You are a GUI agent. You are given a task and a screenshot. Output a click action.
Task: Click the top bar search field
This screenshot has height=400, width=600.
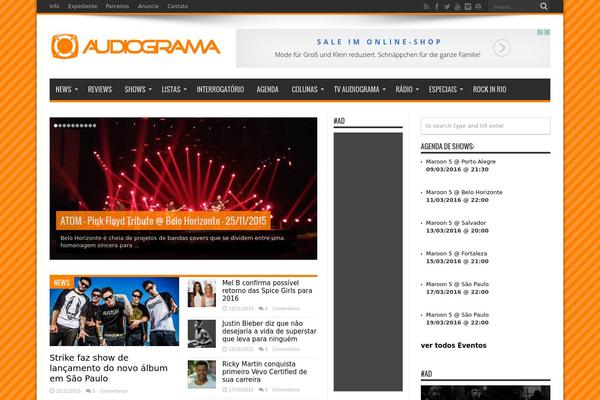tap(514, 7)
